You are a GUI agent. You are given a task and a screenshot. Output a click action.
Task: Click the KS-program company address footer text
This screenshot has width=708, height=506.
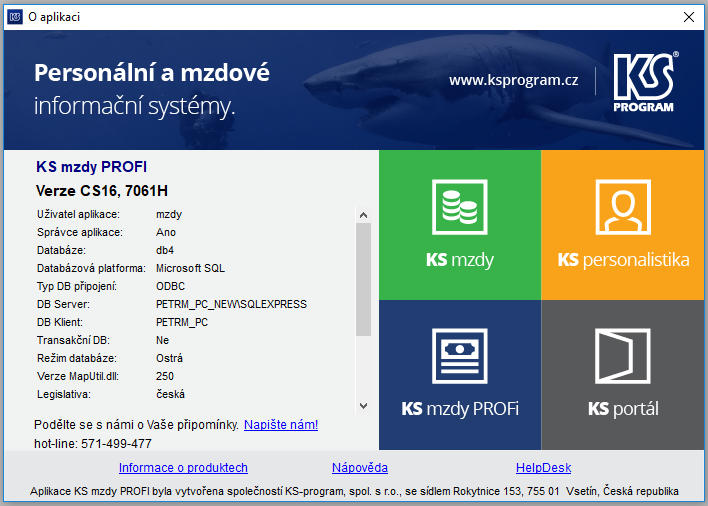[x=354, y=491]
